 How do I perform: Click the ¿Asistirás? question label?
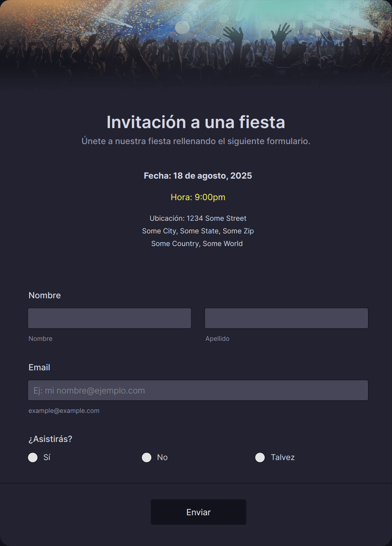tap(50, 439)
